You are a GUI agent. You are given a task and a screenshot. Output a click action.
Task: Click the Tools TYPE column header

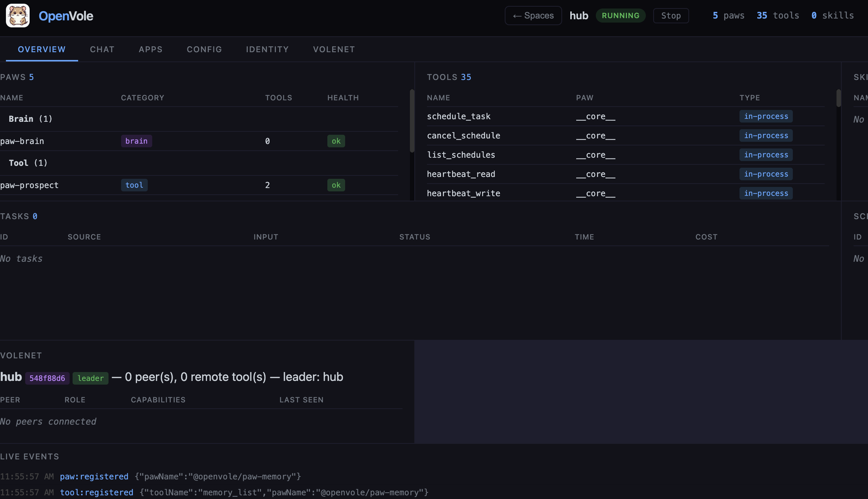point(750,98)
